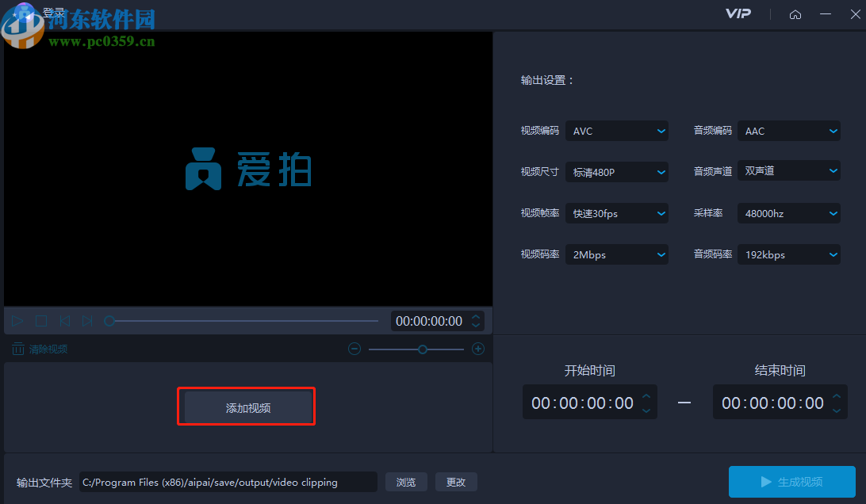Jump to the next frame icon
Viewport: 866px width, 504px height.
[x=87, y=321]
